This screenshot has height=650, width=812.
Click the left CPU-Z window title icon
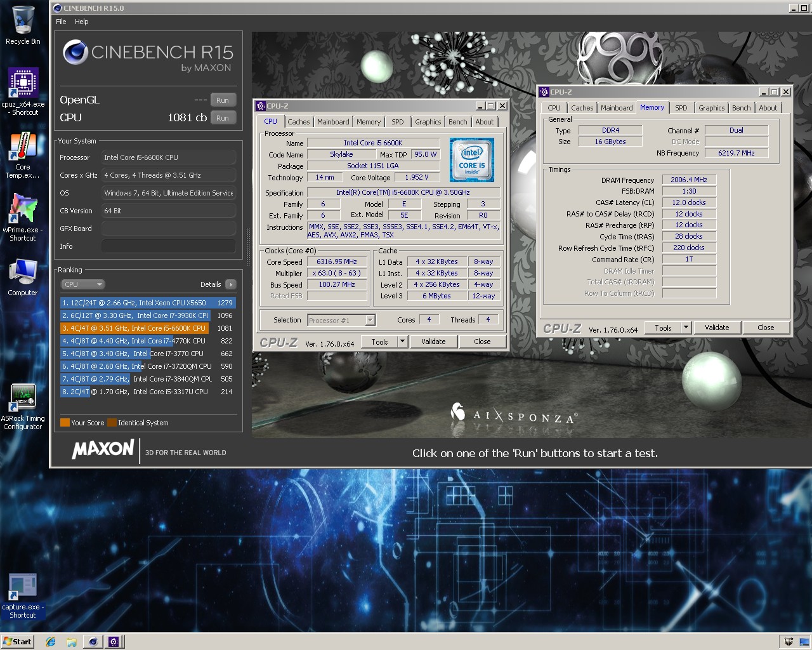coord(261,106)
